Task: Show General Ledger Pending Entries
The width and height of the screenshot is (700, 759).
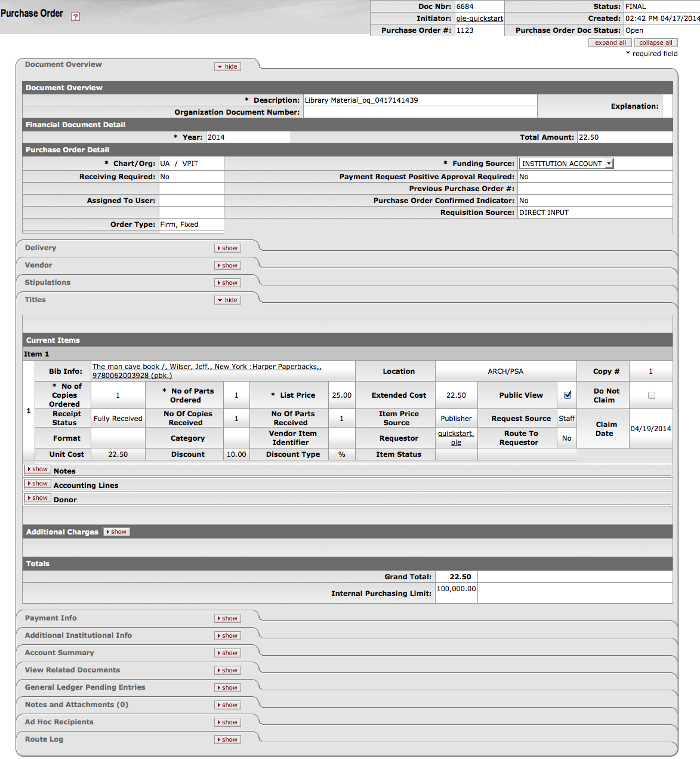Action: pos(227,687)
